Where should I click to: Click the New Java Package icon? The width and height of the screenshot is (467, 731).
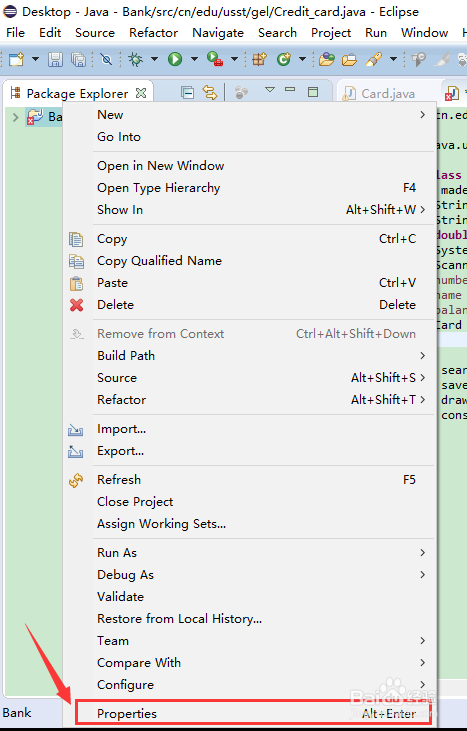[x=259, y=59]
